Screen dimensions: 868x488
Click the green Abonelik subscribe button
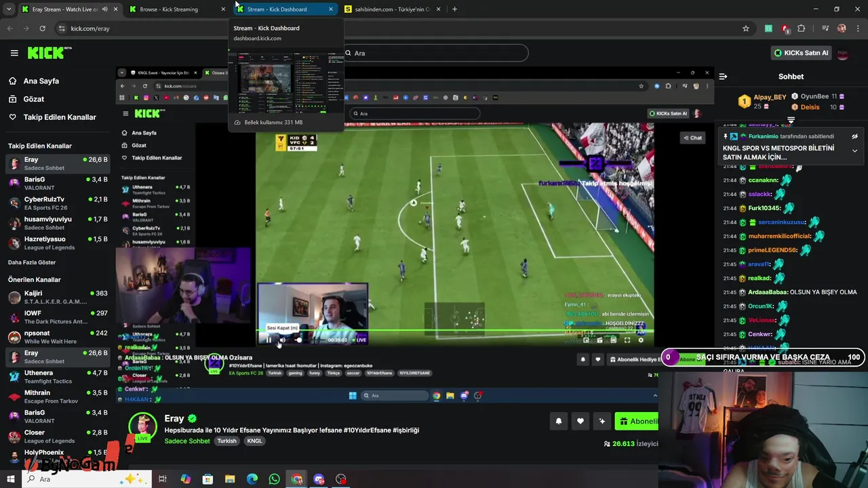637,421
